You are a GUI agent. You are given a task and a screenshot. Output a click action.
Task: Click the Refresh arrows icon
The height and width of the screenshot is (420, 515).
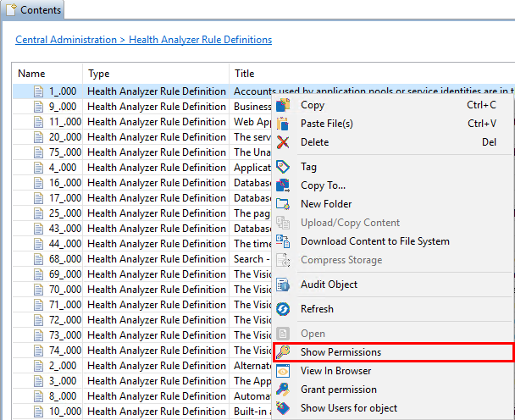(x=284, y=309)
